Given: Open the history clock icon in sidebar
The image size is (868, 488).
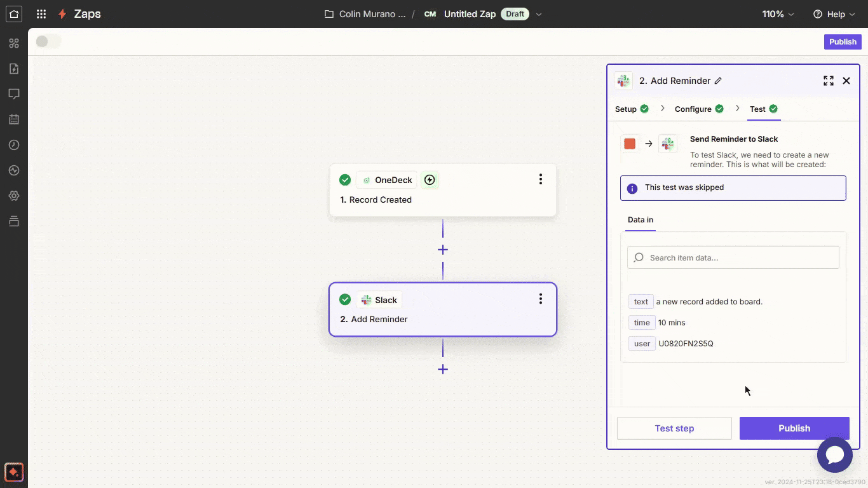Looking at the screenshot, I should (x=14, y=145).
